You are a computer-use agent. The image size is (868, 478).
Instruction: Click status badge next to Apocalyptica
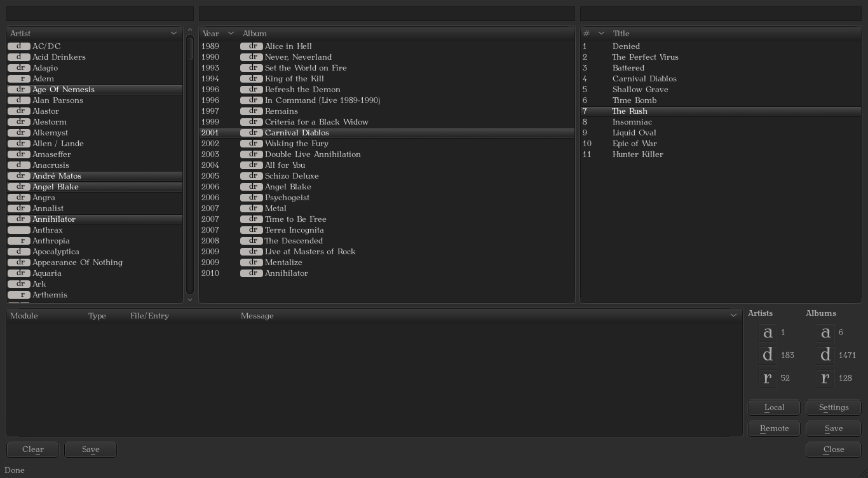click(19, 252)
